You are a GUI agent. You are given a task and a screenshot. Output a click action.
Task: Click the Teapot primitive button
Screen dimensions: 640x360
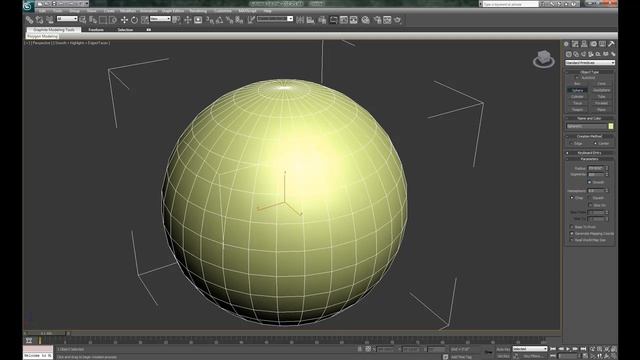click(577, 110)
